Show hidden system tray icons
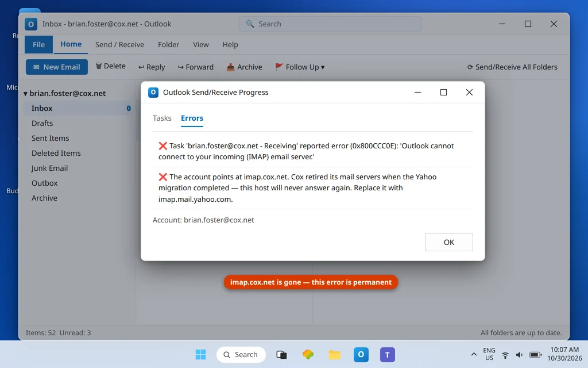Screen dimensions: 588x368 coord(474,354)
